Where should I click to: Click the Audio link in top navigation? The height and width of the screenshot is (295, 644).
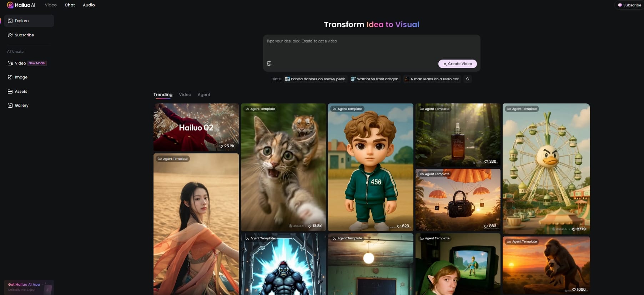click(x=89, y=5)
